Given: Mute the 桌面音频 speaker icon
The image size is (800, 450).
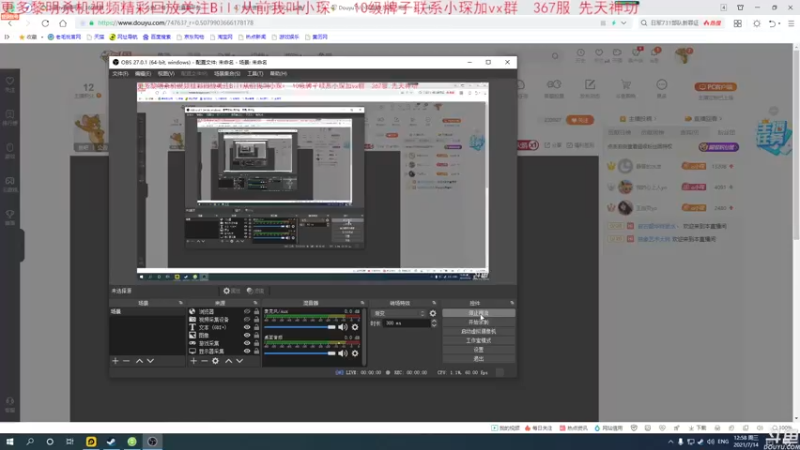Looking at the screenshot, I should (342, 353).
